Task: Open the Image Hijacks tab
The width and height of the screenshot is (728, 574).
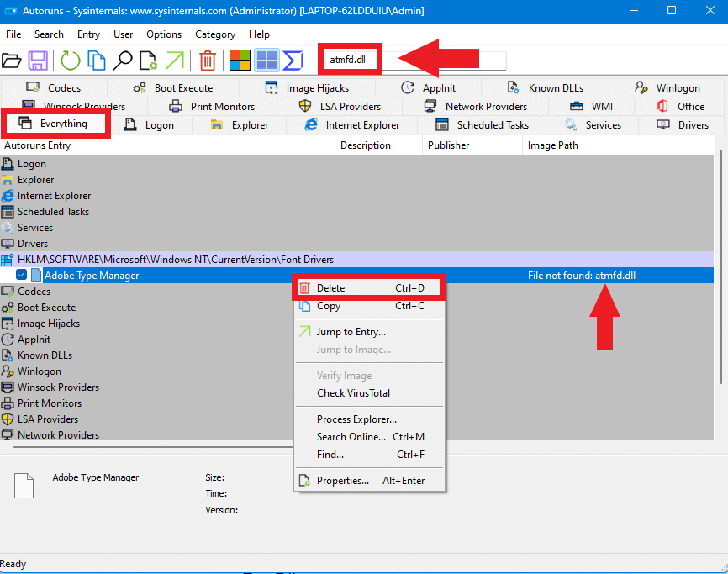Action: [x=307, y=87]
